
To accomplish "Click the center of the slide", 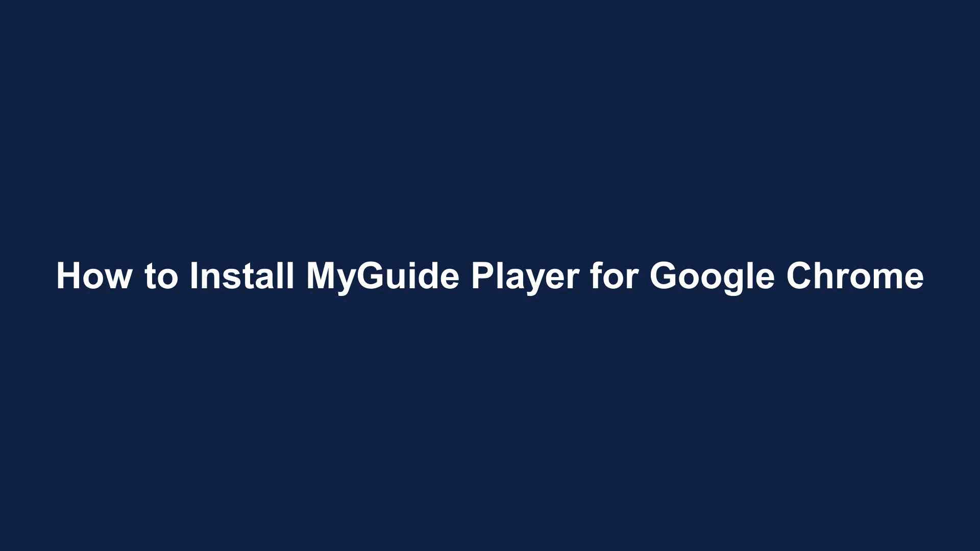I will 490,276.
